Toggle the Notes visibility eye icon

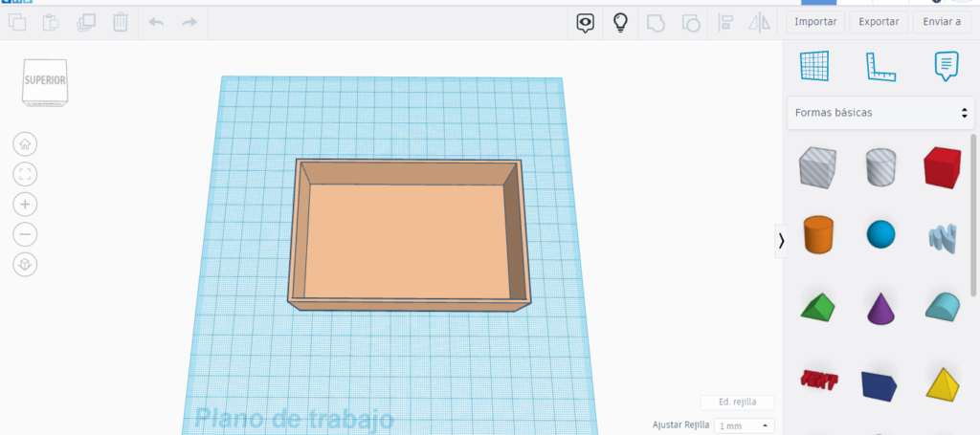click(585, 22)
